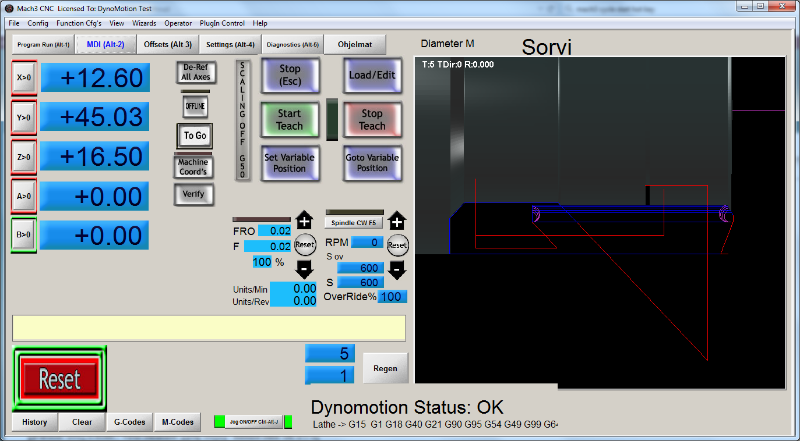Toggle the OFFLINE mode button
Viewport: 800px width, 441px height.
196,104
